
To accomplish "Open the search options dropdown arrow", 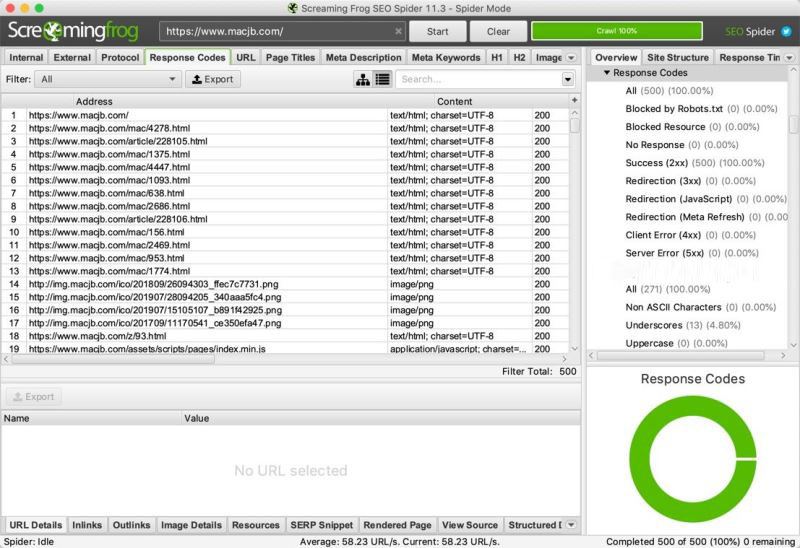I will click(x=567, y=79).
